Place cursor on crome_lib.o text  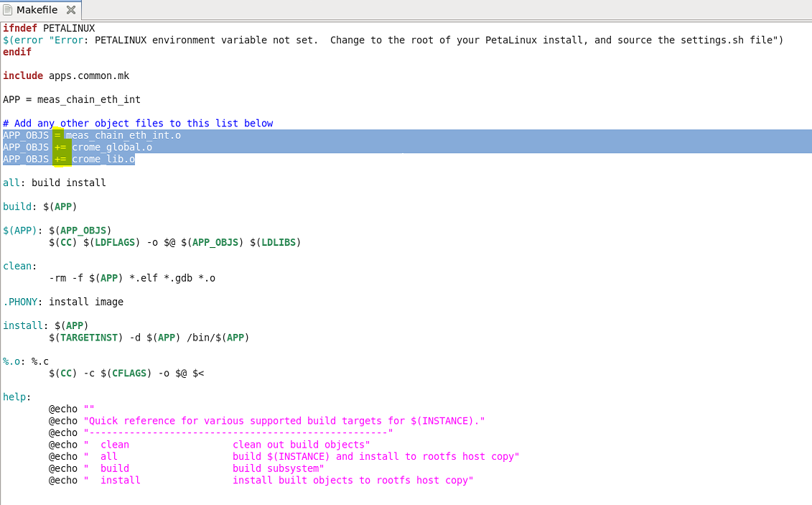coord(103,159)
